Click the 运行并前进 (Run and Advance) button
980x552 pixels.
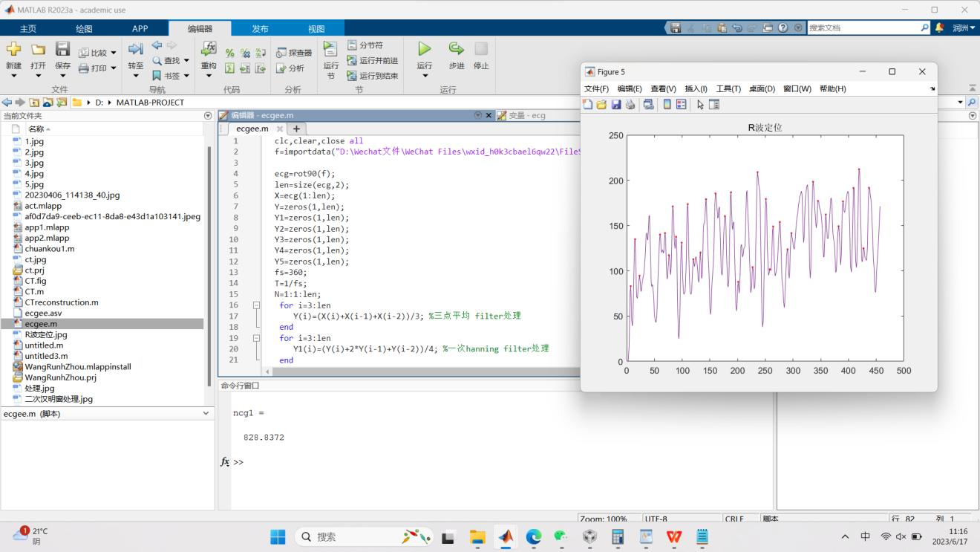pos(373,60)
